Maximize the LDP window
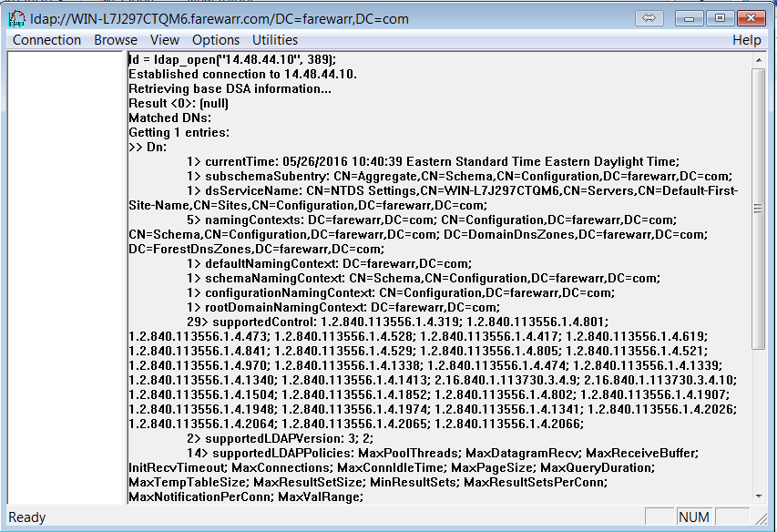Image resolution: width=777 pixels, height=532 pixels. (720, 18)
